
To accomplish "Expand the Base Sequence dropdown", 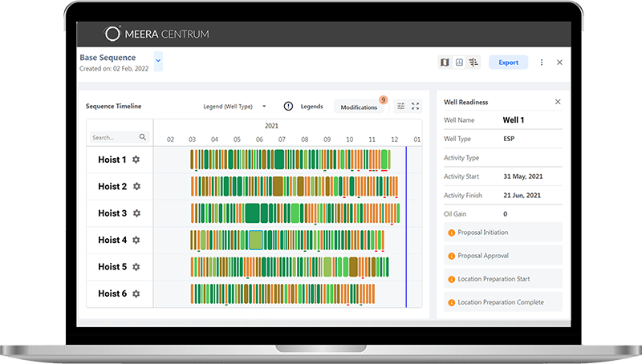I will tap(158, 59).
